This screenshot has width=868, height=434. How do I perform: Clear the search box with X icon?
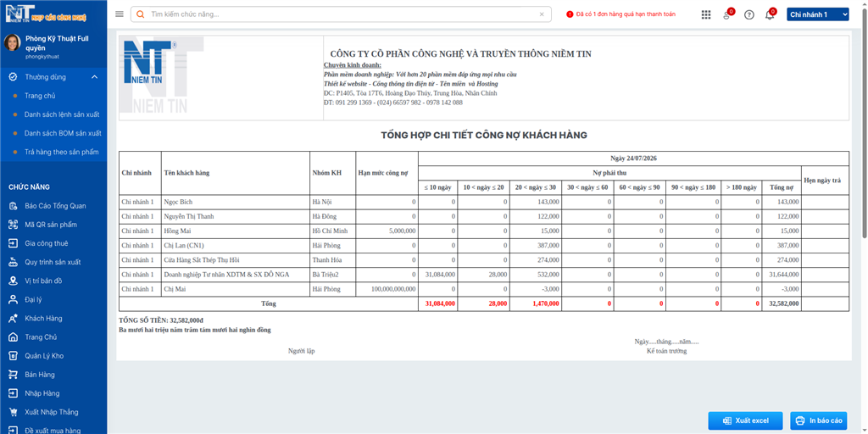tap(542, 14)
